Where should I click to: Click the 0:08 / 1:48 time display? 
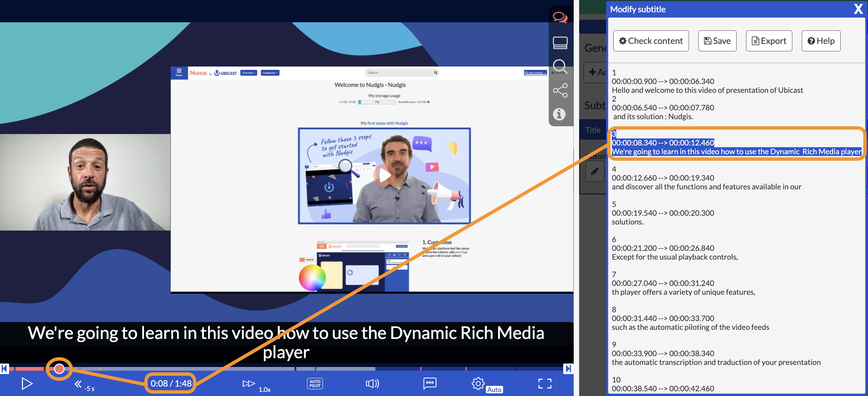coord(171,384)
